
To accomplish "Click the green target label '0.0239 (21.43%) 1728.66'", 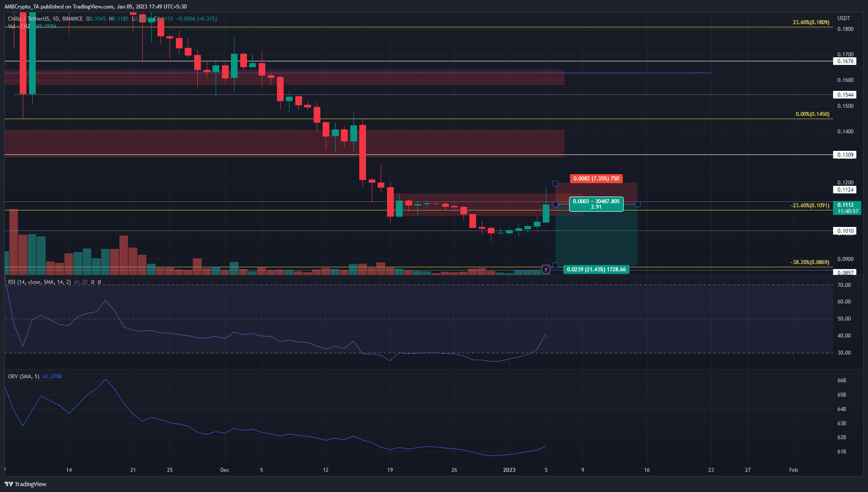I will (x=596, y=270).
